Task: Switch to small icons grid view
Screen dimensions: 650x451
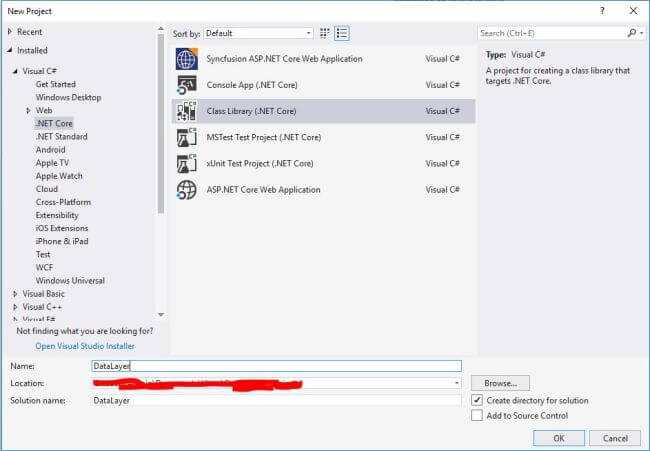Action: coord(325,33)
